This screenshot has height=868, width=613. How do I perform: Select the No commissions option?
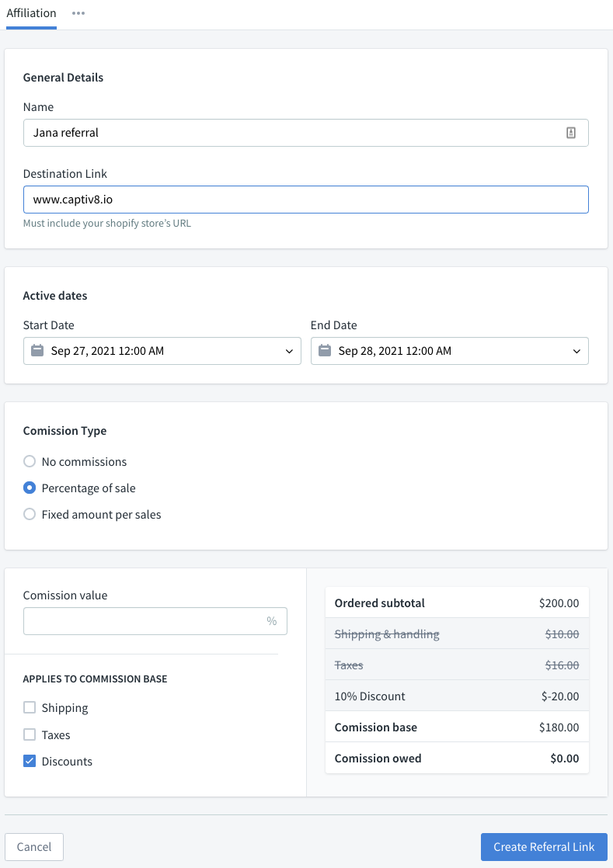(30, 461)
